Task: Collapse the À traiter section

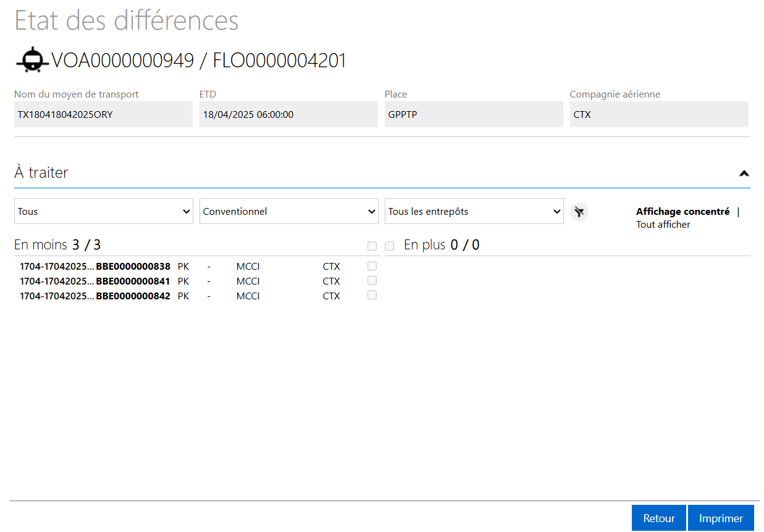Action: tap(744, 173)
